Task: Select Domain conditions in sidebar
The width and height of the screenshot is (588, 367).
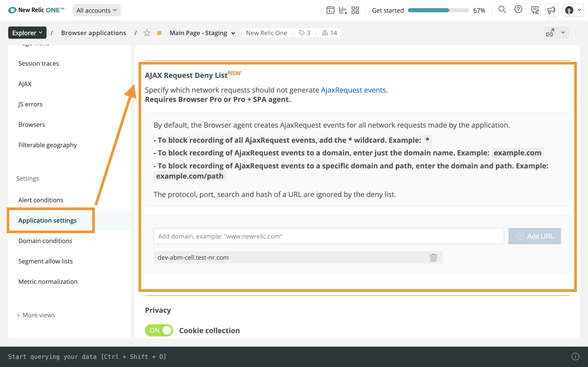Action: coord(45,241)
